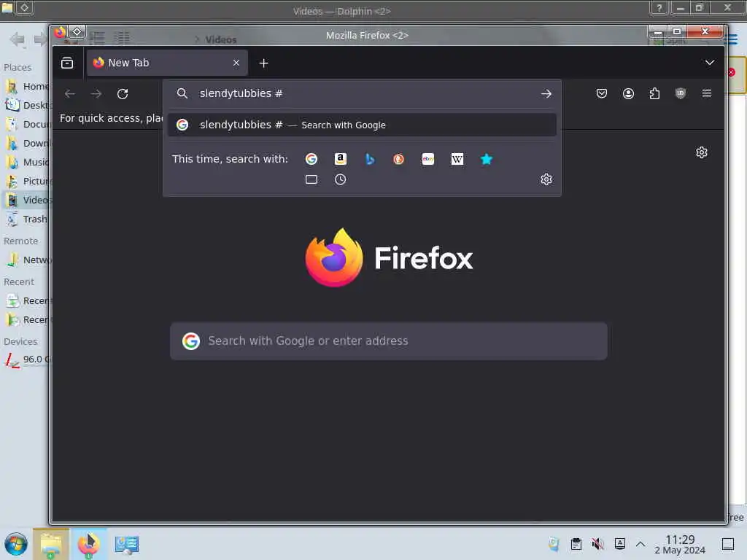Click Dolphin back navigation arrow

(18, 39)
